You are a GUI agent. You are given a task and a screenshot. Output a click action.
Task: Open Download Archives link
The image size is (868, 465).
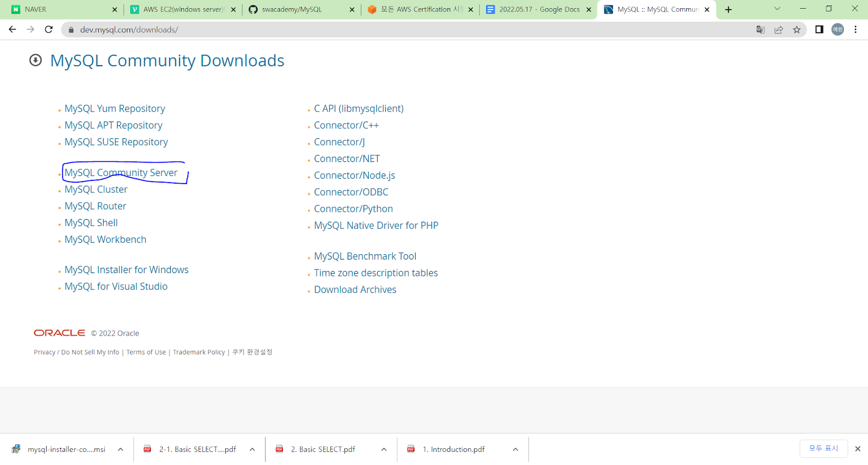coord(355,290)
